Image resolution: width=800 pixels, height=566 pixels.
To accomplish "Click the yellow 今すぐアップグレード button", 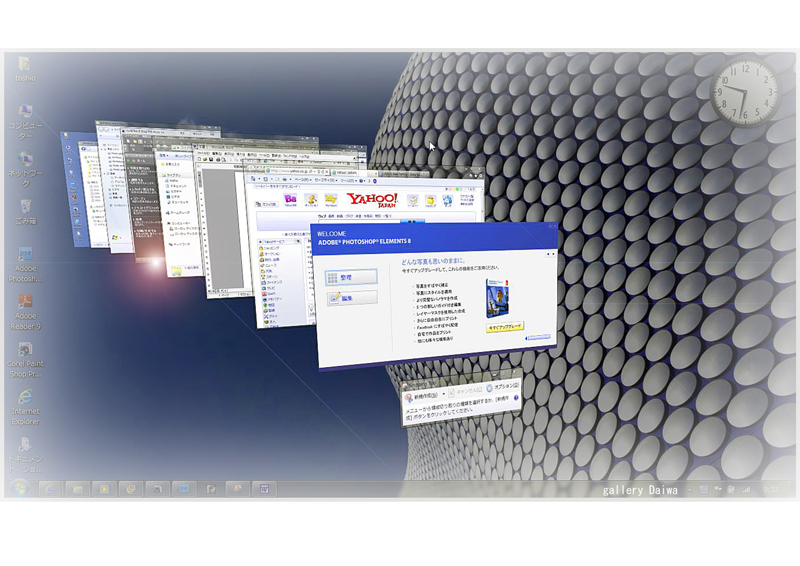I will [505, 327].
